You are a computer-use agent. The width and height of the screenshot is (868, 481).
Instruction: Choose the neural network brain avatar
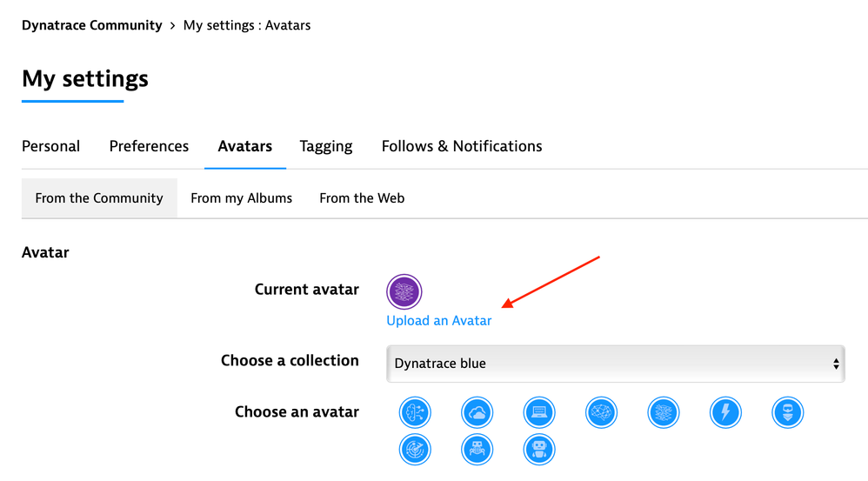pos(601,412)
